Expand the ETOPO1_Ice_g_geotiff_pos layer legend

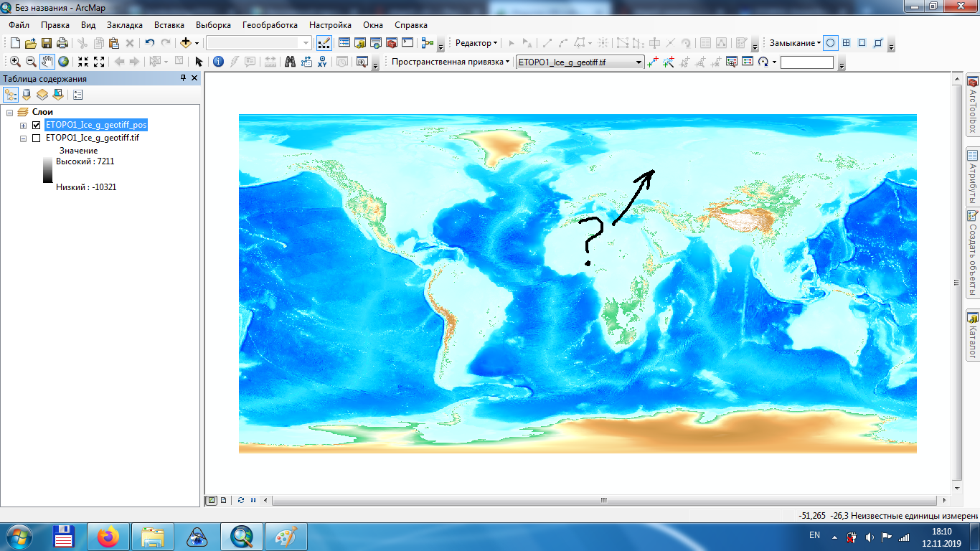(24, 125)
